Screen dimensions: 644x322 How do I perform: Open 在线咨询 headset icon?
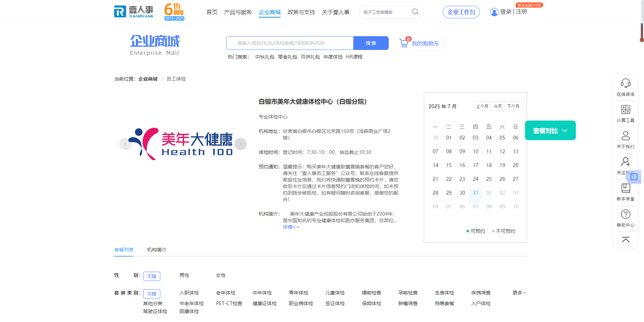tap(625, 83)
